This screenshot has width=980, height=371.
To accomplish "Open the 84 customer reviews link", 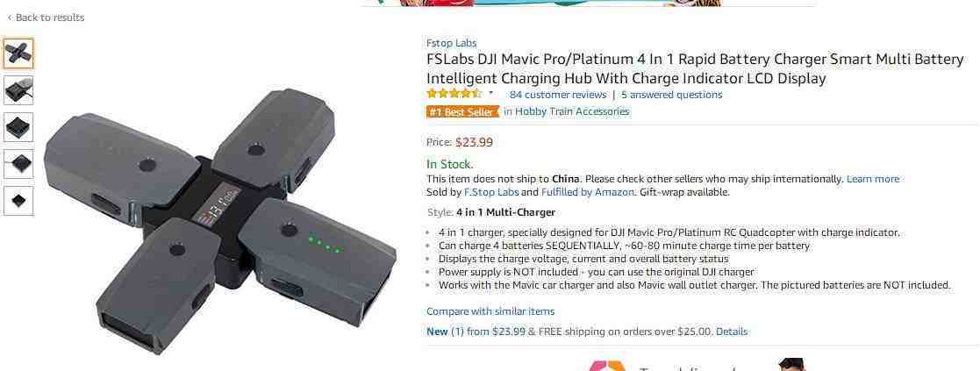I will pos(558,95).
